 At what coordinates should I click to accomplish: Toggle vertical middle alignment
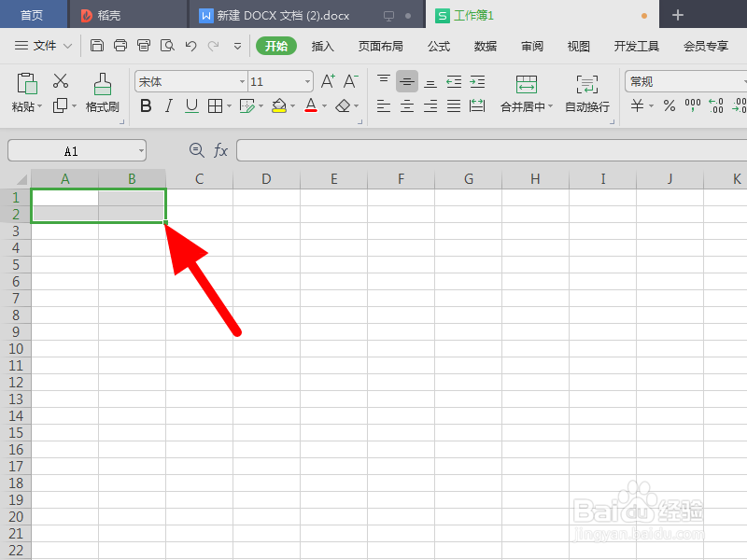click(x=407, y=81)
